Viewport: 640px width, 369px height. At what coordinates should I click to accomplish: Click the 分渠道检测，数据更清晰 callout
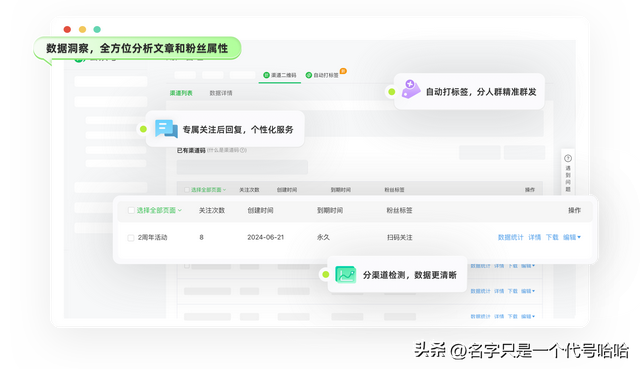(397, 274)
